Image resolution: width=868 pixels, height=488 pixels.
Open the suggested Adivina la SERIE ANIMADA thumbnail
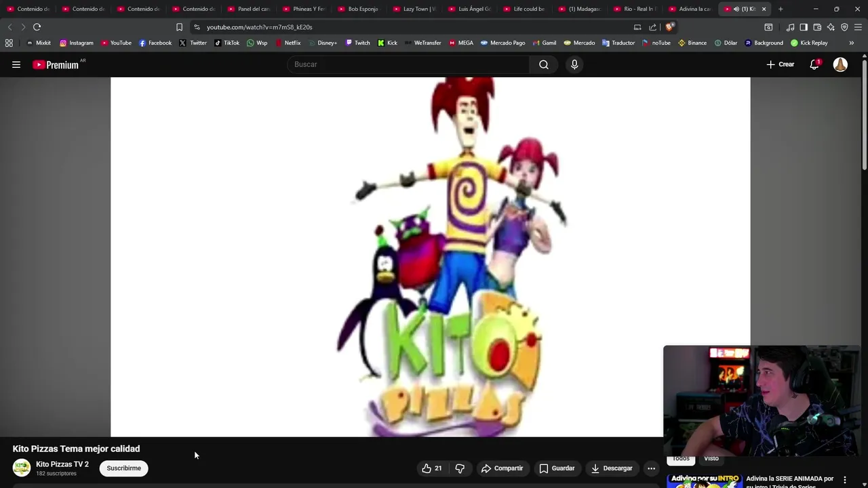[705, 481]
